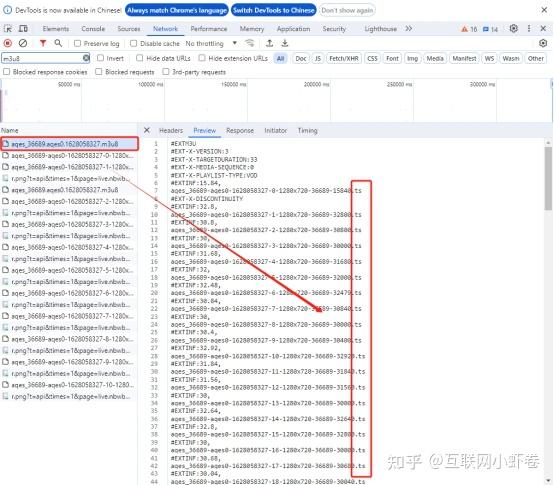
Task: Tick the Invert filter checkbox
Action: [x=101, y=58]
